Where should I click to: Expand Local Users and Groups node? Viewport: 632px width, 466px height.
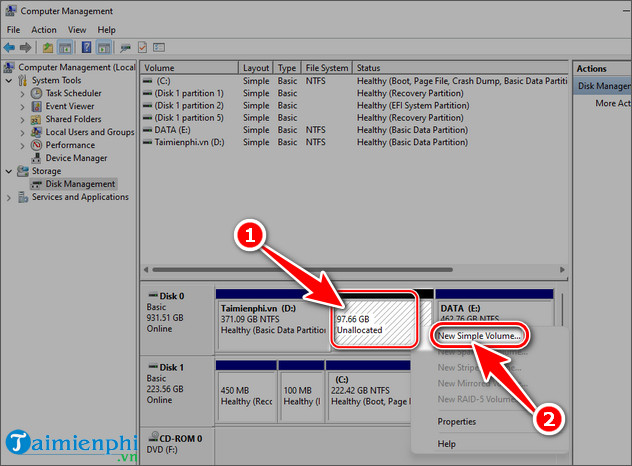coord(22,133)
